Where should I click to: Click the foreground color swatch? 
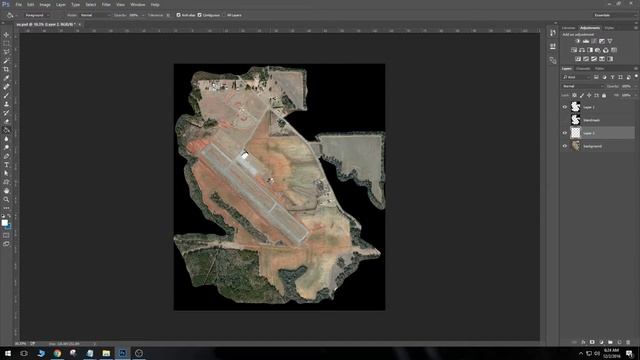tap(4, 222)
